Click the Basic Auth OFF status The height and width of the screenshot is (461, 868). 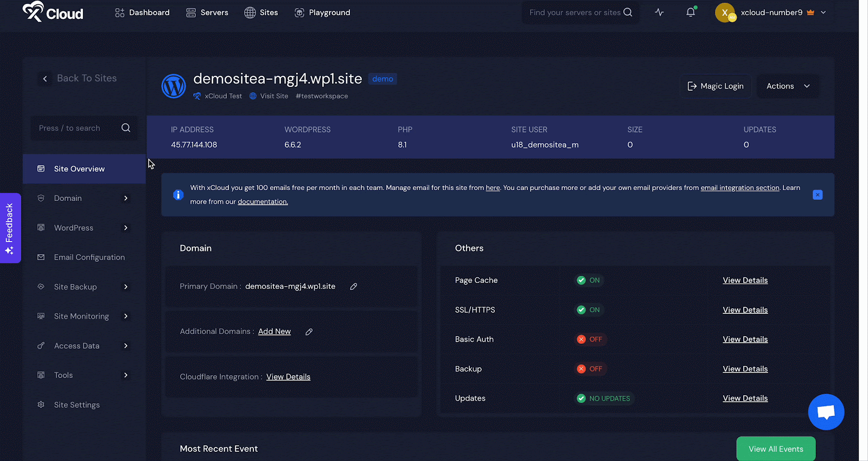click(590, 339)
